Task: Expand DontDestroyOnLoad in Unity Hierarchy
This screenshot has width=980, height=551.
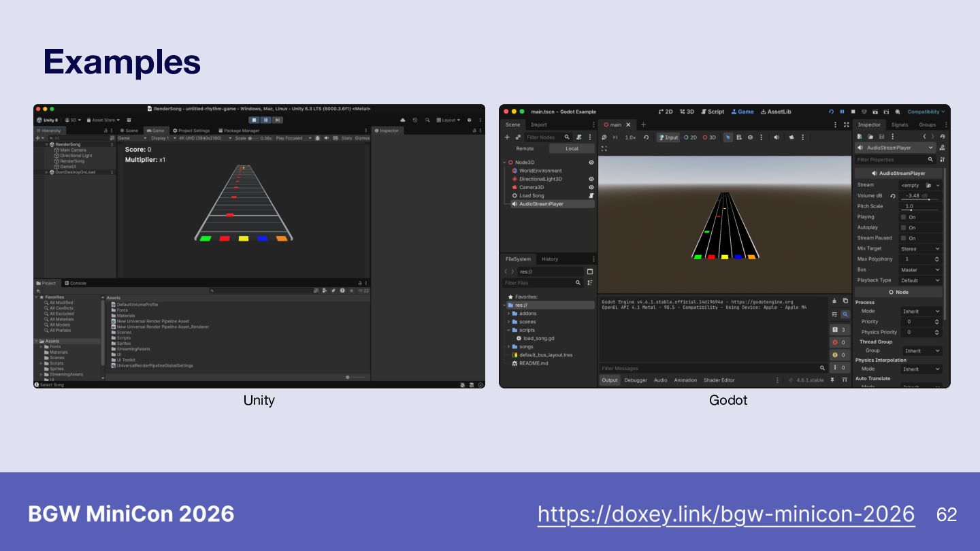Action: (x=47, y=172)
